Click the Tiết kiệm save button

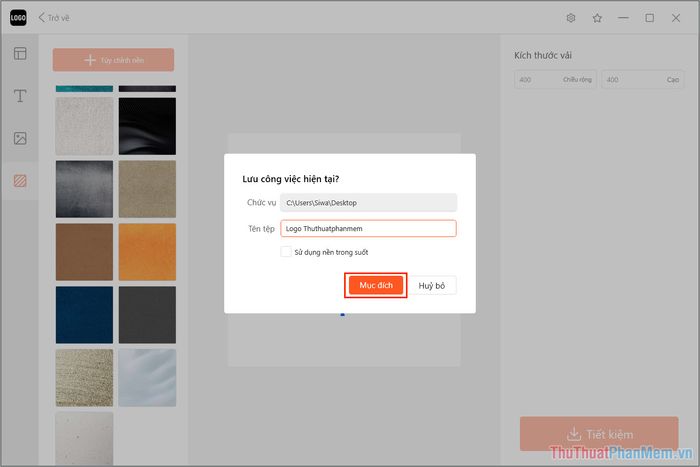click(x=598, y=435)
